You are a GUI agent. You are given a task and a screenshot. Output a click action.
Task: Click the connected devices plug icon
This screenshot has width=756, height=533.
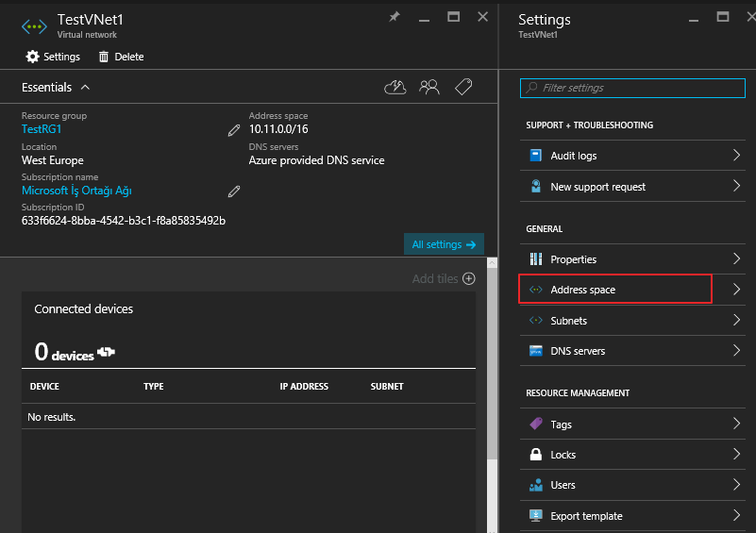tap(106, 352)
